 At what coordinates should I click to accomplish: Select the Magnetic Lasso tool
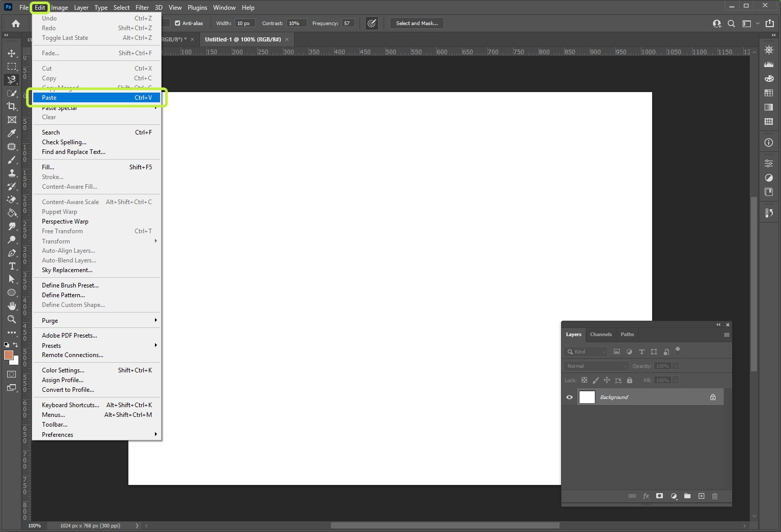click(x=12, y=80)
